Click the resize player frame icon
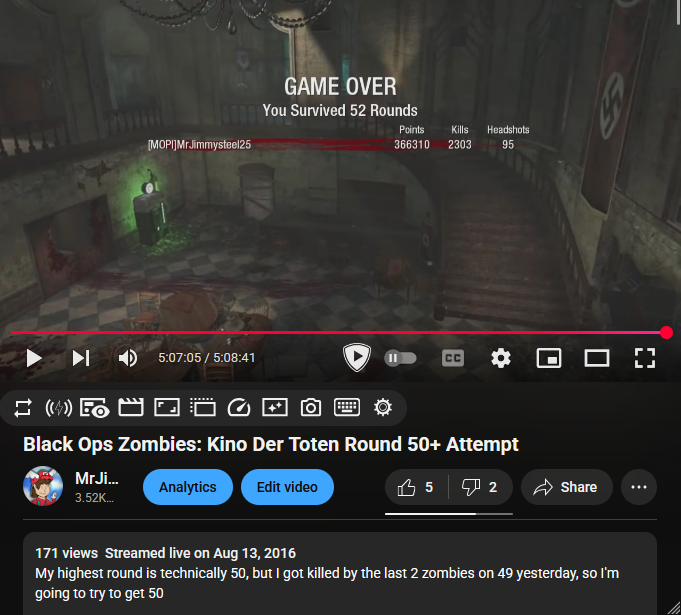Viewport: 681px width, 615px height. [x=167, y=408]
